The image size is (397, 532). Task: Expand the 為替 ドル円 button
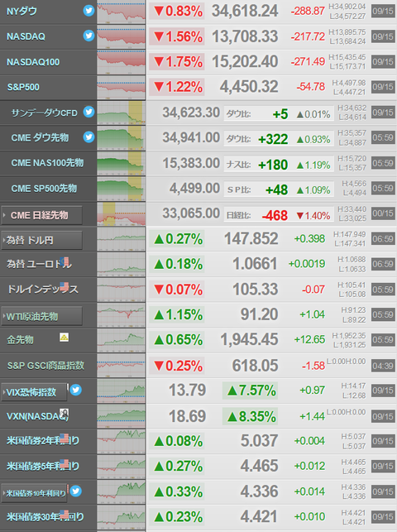click(41, 241)
